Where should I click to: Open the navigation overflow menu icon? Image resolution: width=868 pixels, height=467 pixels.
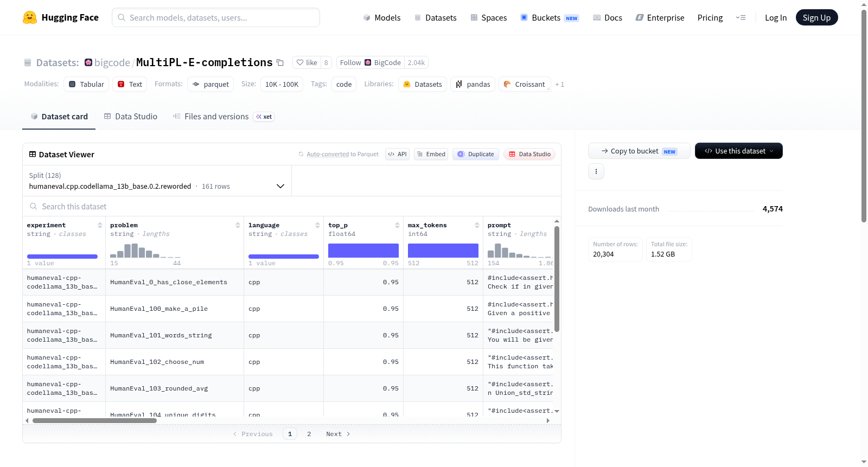[x=741, y=17]
